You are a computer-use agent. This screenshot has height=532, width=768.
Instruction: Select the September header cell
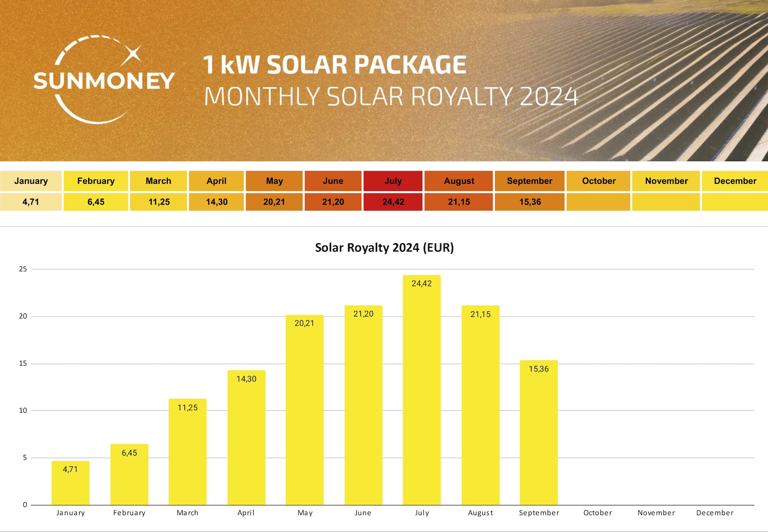pyautogui.click(x=529, y=181)
